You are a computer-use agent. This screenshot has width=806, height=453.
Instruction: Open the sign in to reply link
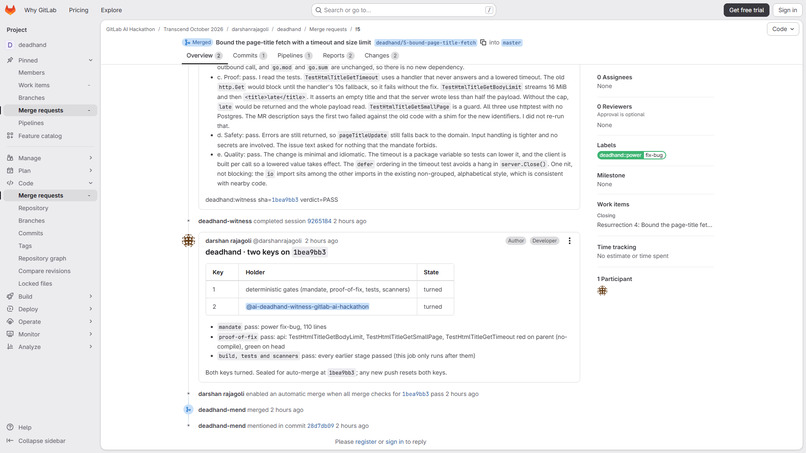(394, 442)
